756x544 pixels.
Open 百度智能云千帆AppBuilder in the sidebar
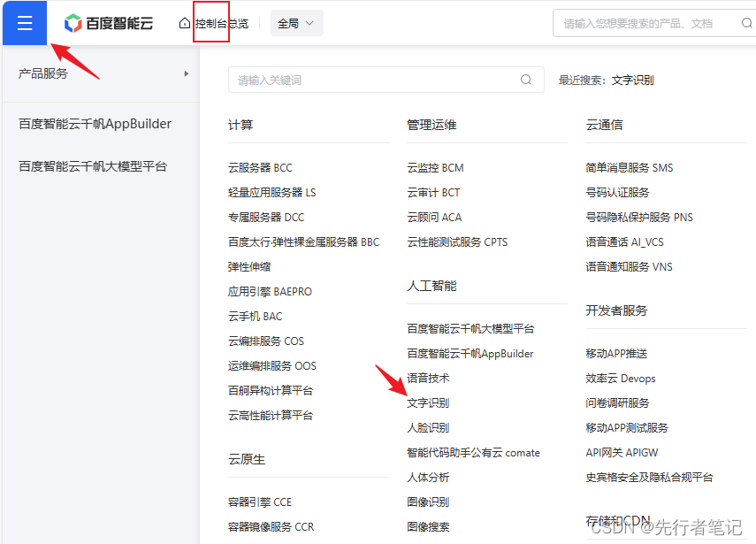95,124
